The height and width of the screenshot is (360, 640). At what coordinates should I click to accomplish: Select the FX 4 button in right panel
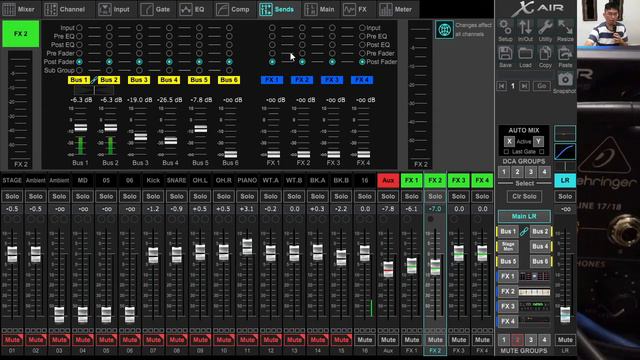click(x=508, y=321)
